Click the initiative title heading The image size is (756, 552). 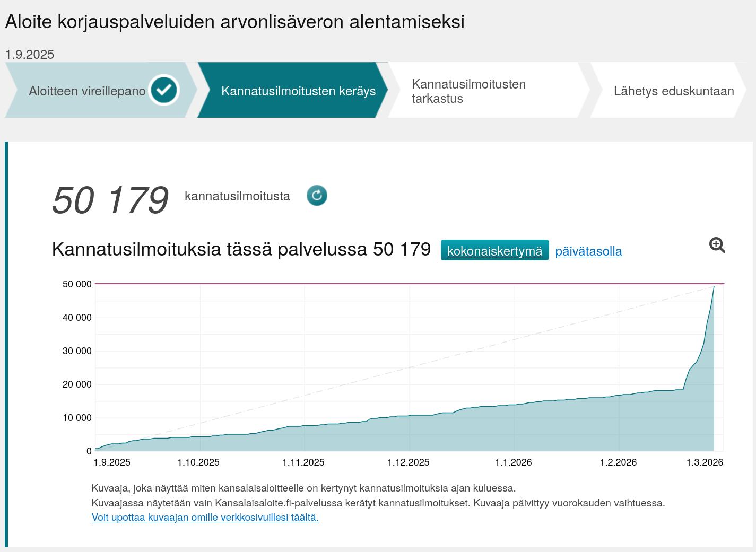tap(234, 22)
